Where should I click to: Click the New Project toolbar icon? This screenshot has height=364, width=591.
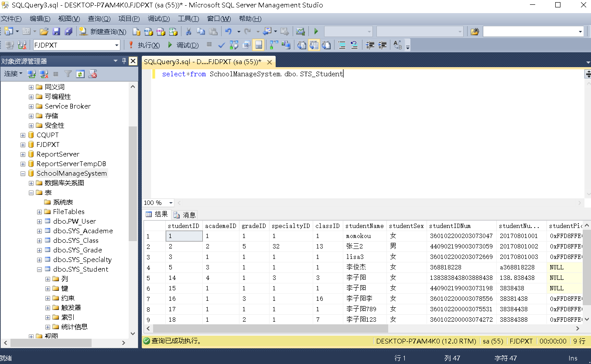tap(8, 31)
